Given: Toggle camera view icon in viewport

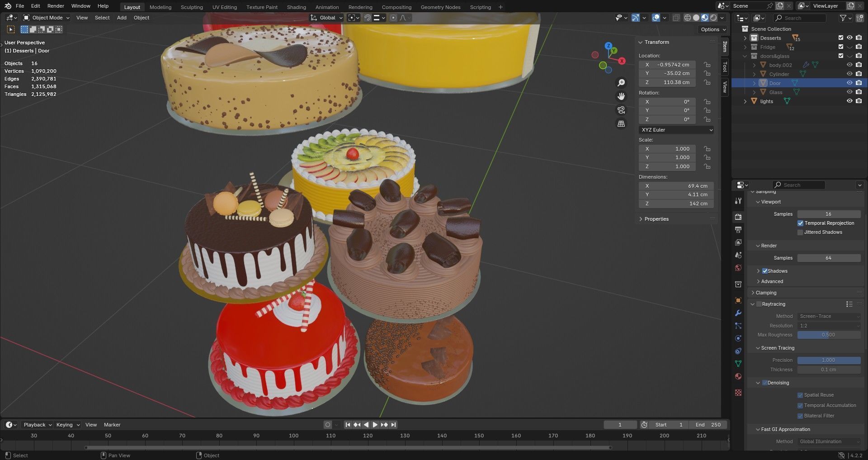Looking at the screenshot, I should [621, 110].
